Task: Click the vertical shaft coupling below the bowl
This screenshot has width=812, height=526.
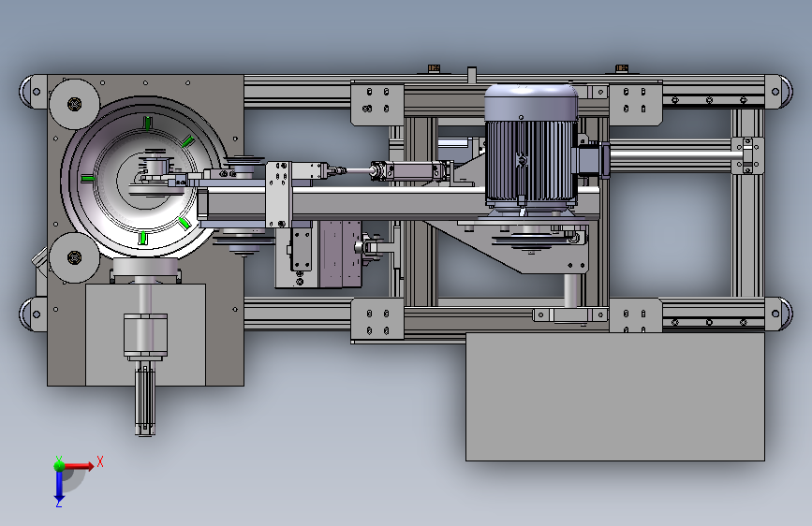Action: click(145, 336)
